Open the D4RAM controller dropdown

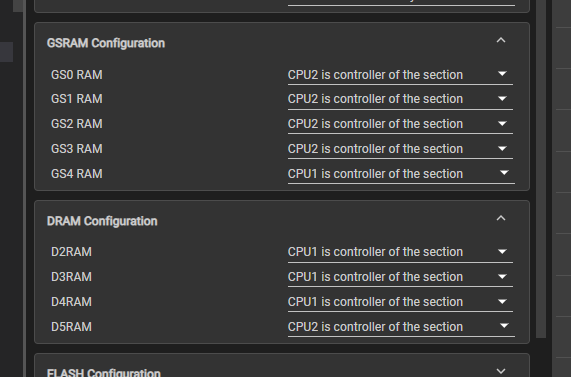(400, 302)
